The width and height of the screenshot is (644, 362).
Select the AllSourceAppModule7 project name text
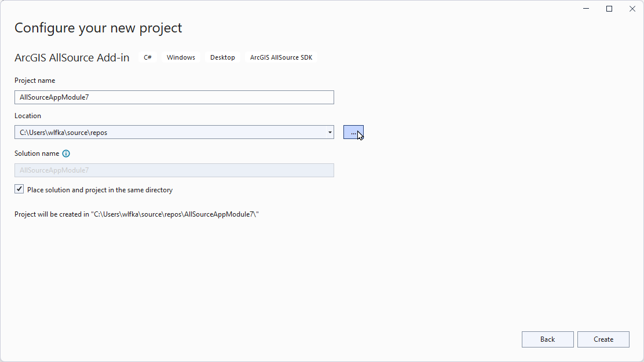tap(55, 97)
